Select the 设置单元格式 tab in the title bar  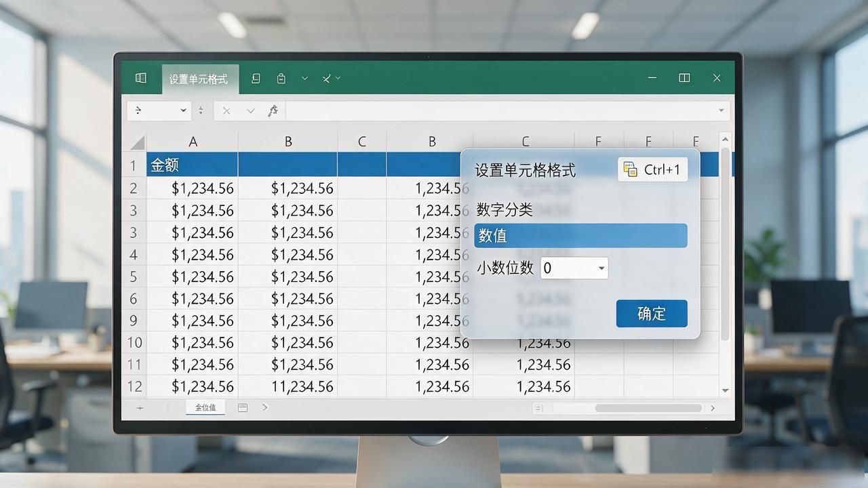pyautogui.click(x=199, y=79)
